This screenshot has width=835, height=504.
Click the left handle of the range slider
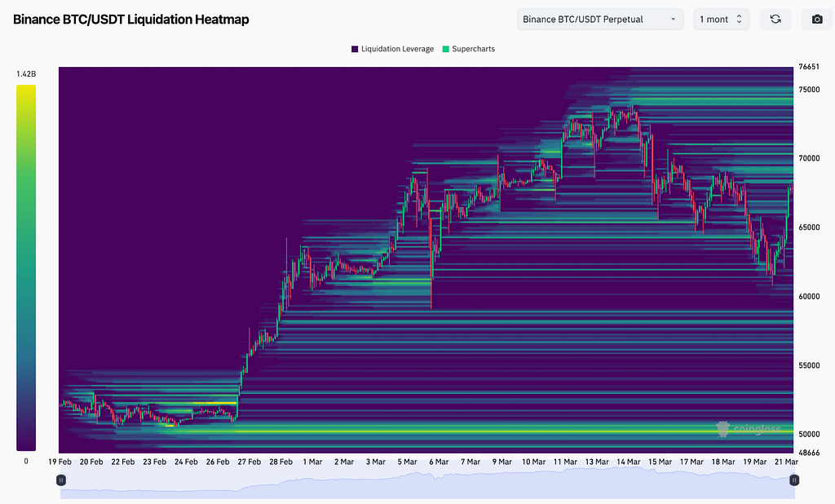coord(61,480)
